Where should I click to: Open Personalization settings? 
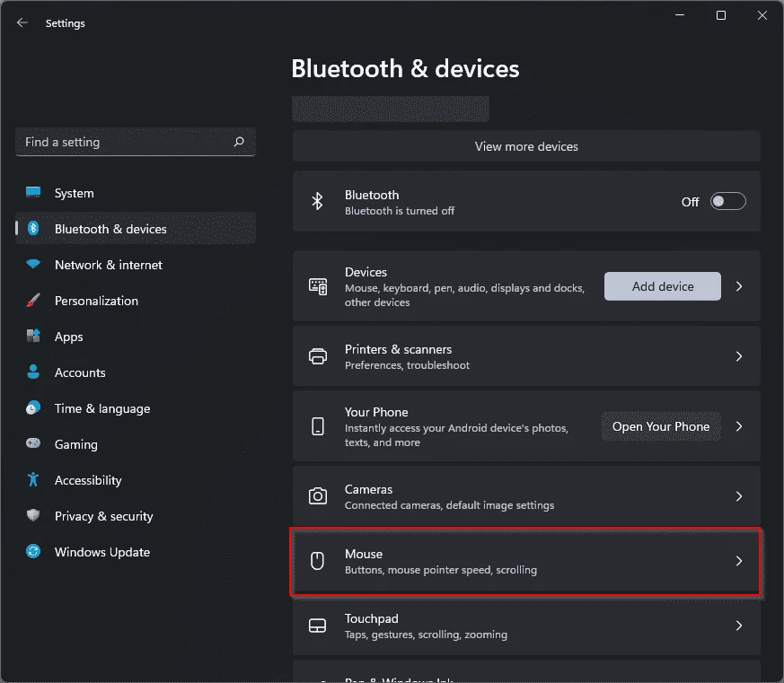pyautogui.click(x=136, y=301)
